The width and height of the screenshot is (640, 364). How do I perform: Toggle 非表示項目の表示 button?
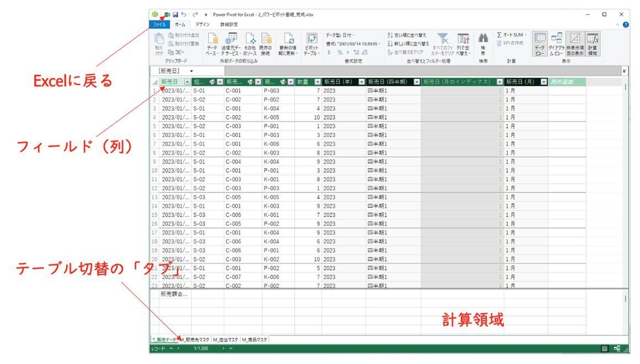575,44
